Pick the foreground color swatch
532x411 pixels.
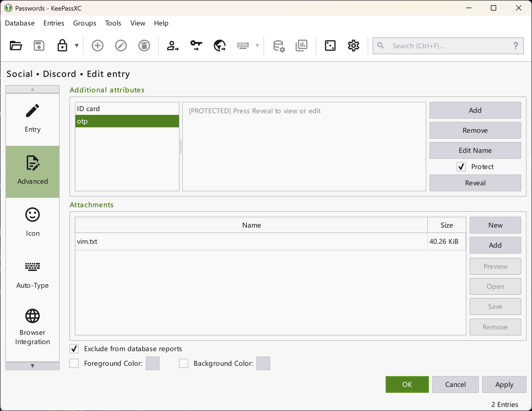pyautogui.click(x=153, y=363)
